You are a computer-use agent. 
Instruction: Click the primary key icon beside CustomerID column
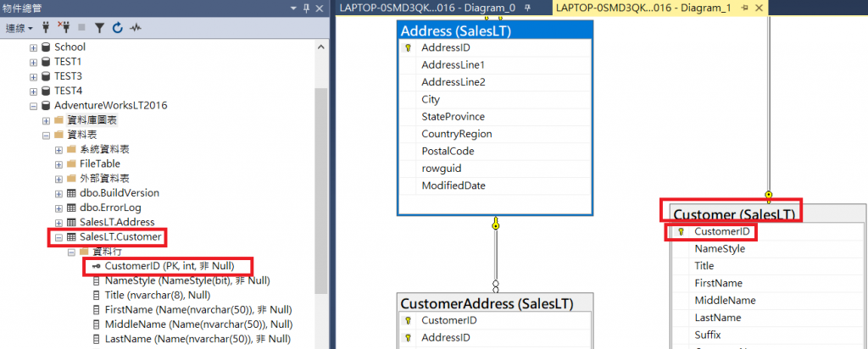[97, 267]
